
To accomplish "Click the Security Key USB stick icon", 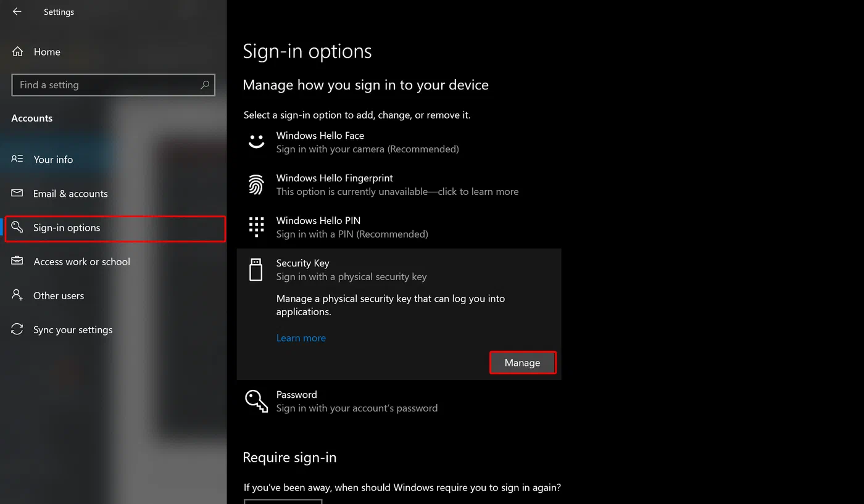I will (255, 270).
